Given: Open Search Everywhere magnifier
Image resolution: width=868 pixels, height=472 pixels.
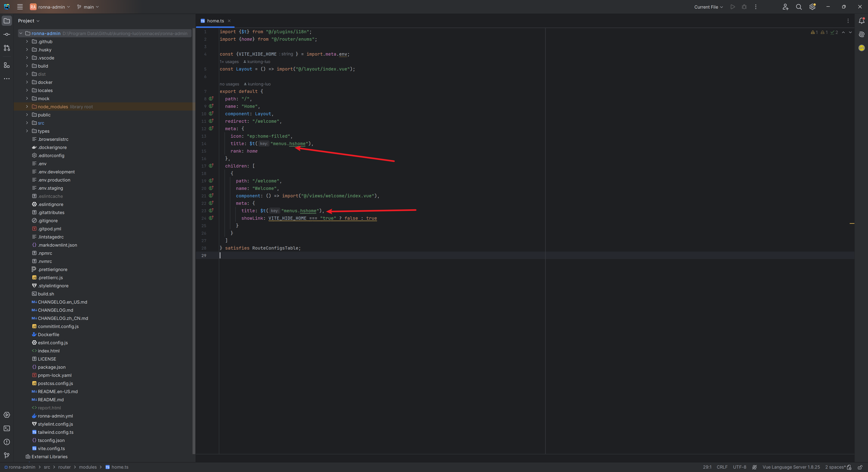Looking at the screenshot, I should click(799, 7).
